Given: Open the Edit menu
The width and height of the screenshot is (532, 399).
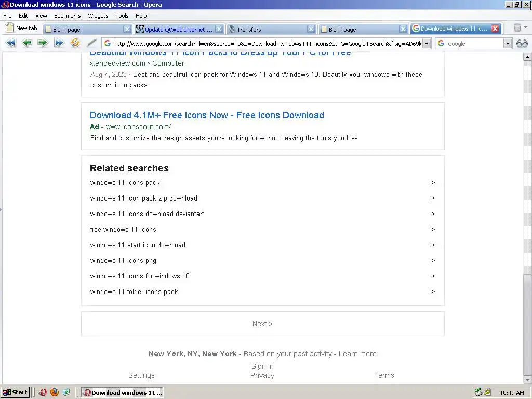Looking at the screenshot, I should tap(23, 16).
